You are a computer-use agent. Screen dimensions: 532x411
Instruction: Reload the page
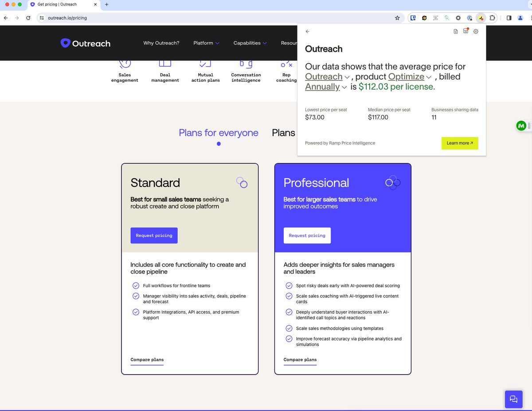click(28, 18)
